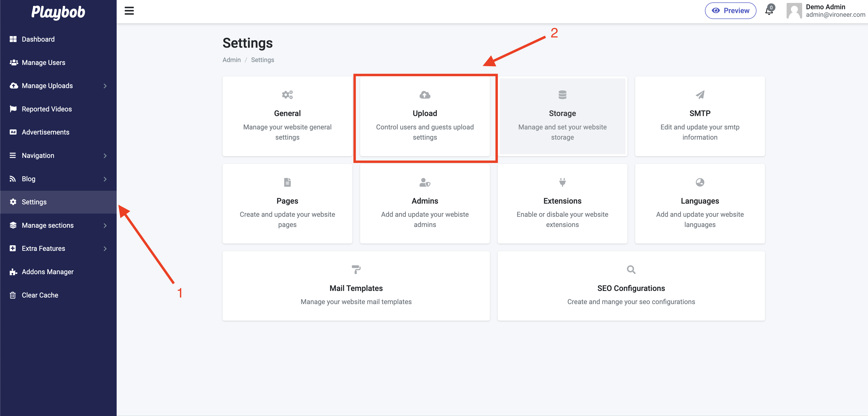Click the hamburger menu icon

pos(129,11)
